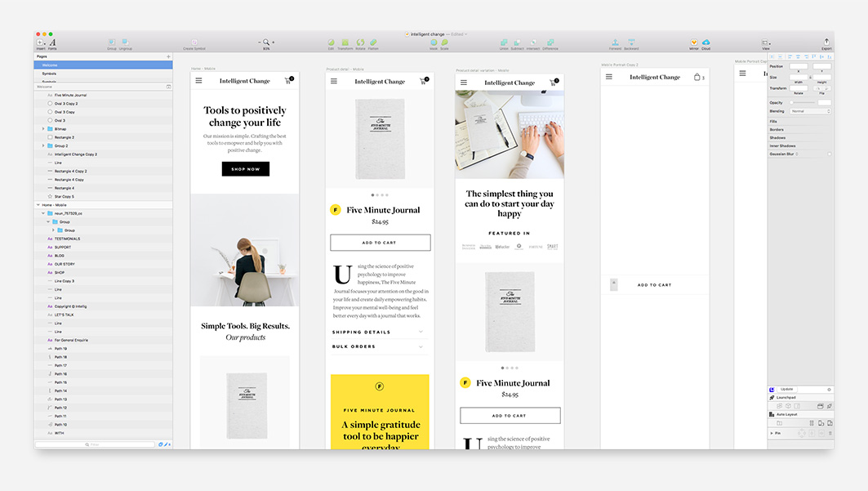The width and height of the screenshot is (868, 491).
Task: Apply the Subtract boolean operation
Action: tap(517, 42)
